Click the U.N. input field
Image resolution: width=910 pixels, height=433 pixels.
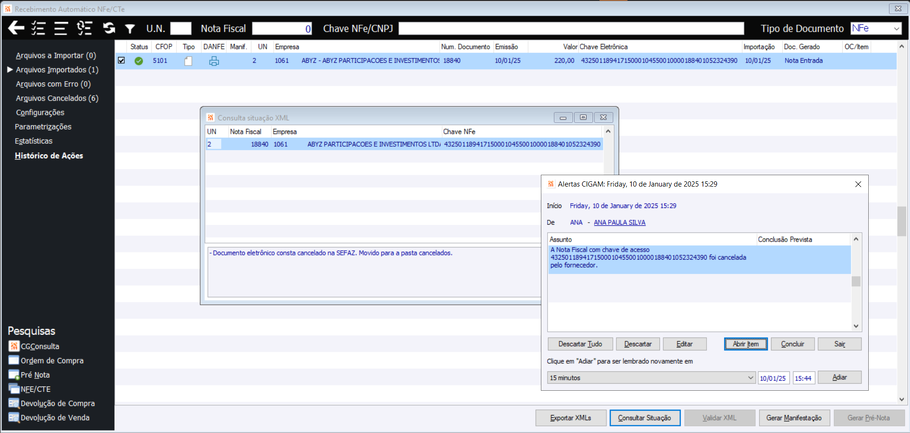(182, 28)
